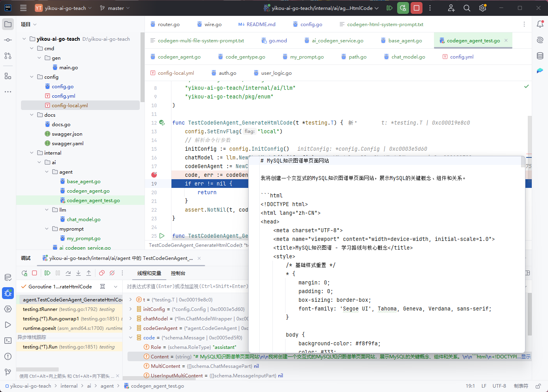The height and width of the screenshot is (392, 548).
Task: Rerun test in debug panel toolbar
Action: [25, 273]
